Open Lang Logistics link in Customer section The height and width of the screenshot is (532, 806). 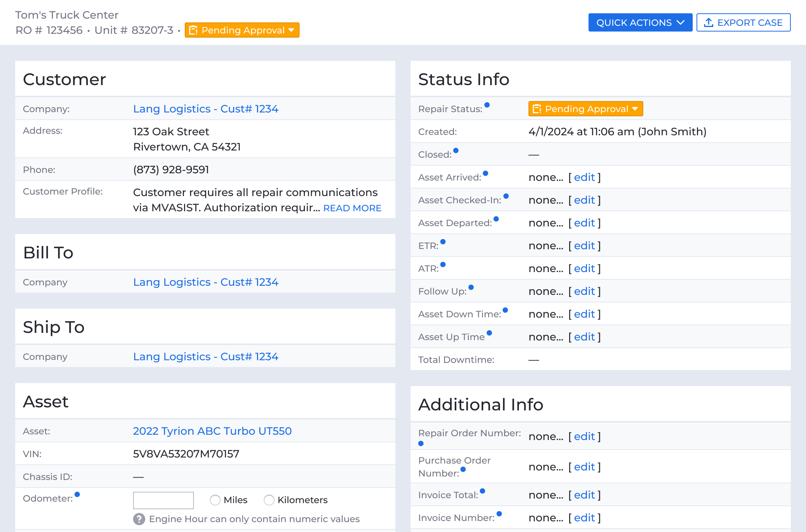[206, 109]
